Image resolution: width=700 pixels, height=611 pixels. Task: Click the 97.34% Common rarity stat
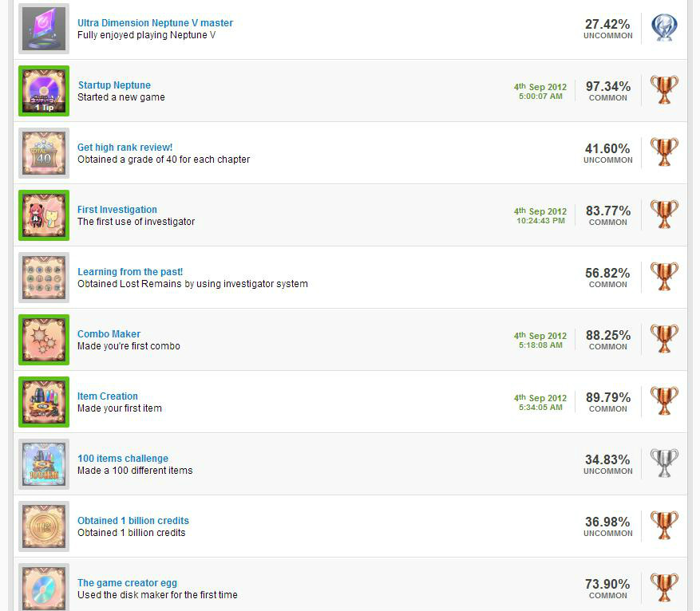607,90
